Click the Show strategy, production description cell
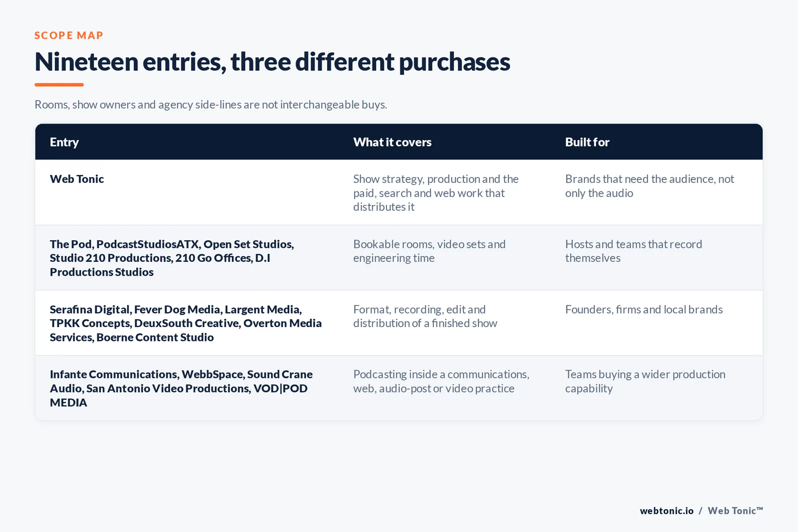Viewport: 798px width, 532px height. point(436,193)
